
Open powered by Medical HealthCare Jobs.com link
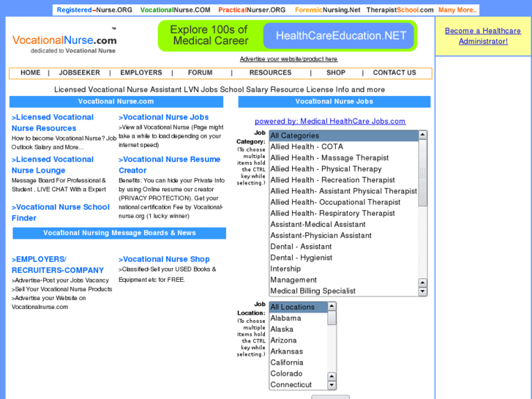(330, 122)
